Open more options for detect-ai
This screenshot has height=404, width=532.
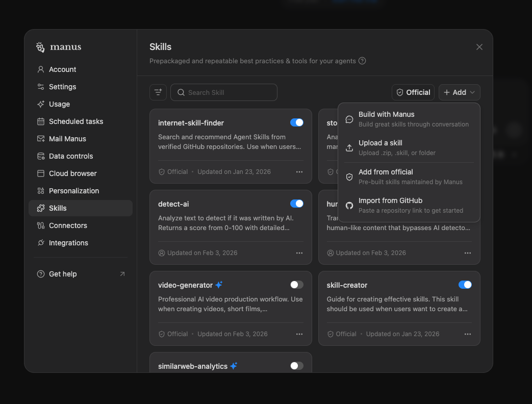(x=299, y=252)
